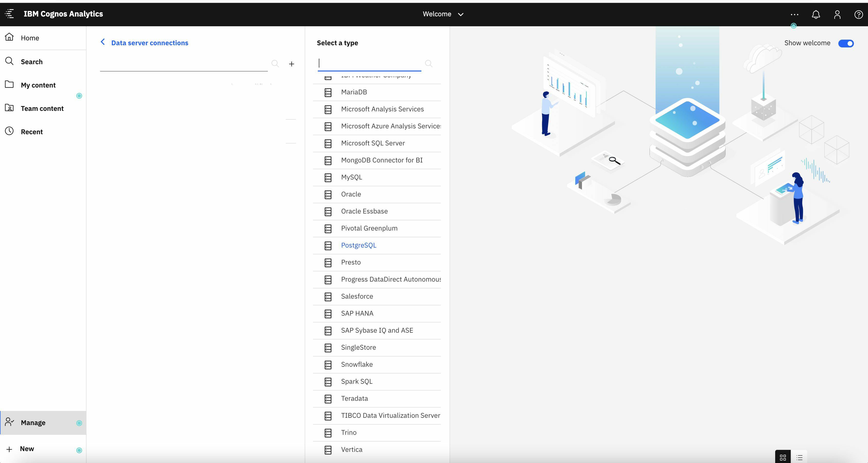Open Team content from sidebar
The height and width of the screenshot is (463, 868).
point(42,108)
